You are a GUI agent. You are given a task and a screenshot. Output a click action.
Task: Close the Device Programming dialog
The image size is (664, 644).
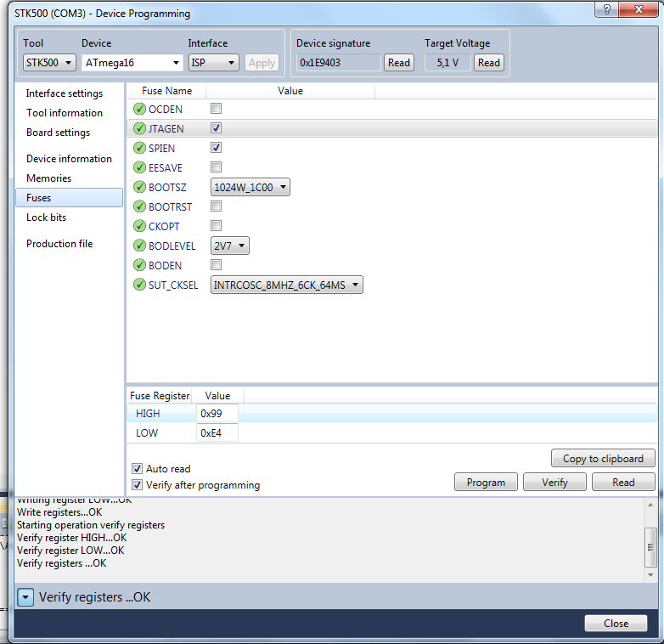(x=616, y=624)
